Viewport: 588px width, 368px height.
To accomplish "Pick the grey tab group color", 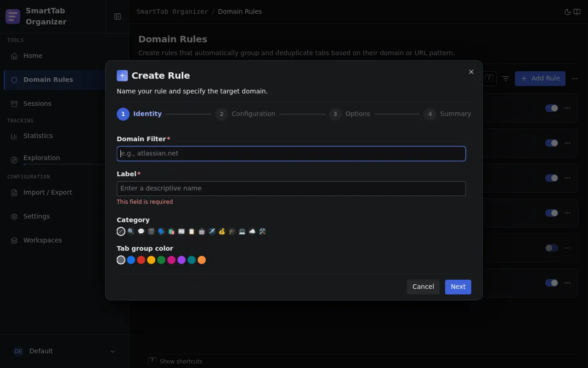I will [121, 260].
